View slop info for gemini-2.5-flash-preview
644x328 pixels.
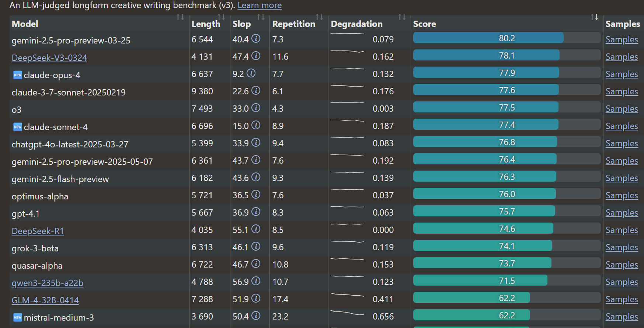point(256,177)
